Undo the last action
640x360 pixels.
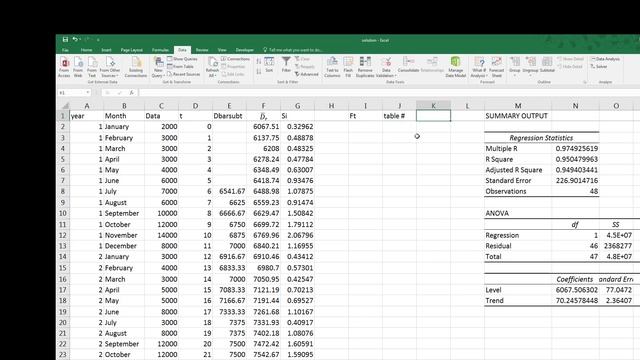click(75, 40)
